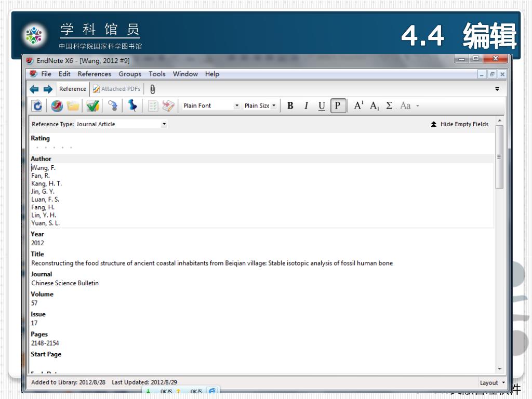Open the Window menu

(185, 74)
